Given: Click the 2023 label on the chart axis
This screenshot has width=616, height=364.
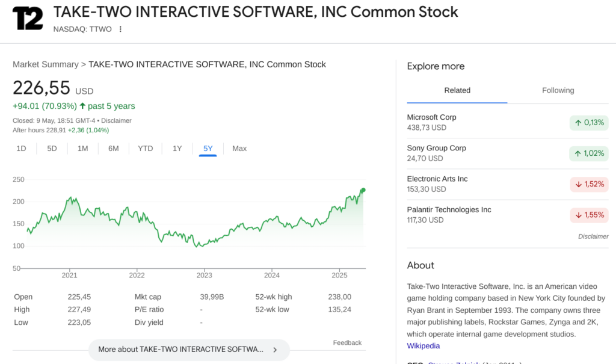Looking at the screenshot, I should pyautogui.click(x=205, y=275).
